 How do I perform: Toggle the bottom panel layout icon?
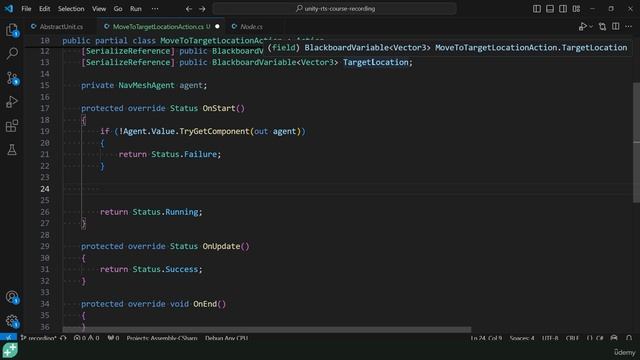(550, 9)
